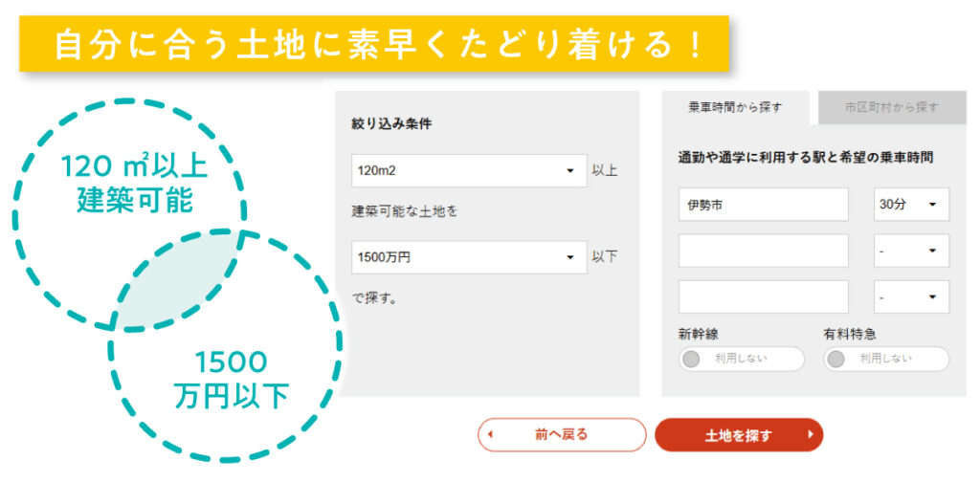Click the 土地を探す search button
980x482 pixels.
[x=738, y=434]
